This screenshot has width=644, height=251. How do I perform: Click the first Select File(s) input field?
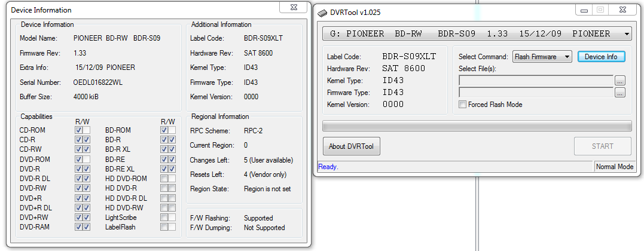tap(536, 81)
